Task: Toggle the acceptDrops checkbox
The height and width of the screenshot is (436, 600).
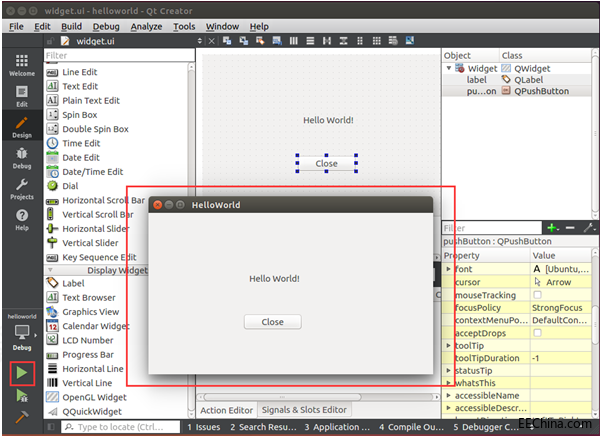Action: (x=538, y=333)
